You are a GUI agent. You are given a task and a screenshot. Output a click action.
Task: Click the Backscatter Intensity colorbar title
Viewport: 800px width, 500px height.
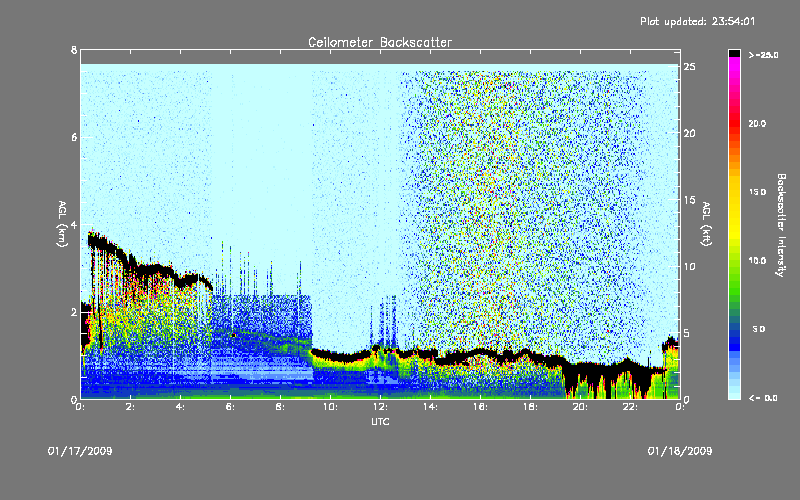click(x=781, y=225)
